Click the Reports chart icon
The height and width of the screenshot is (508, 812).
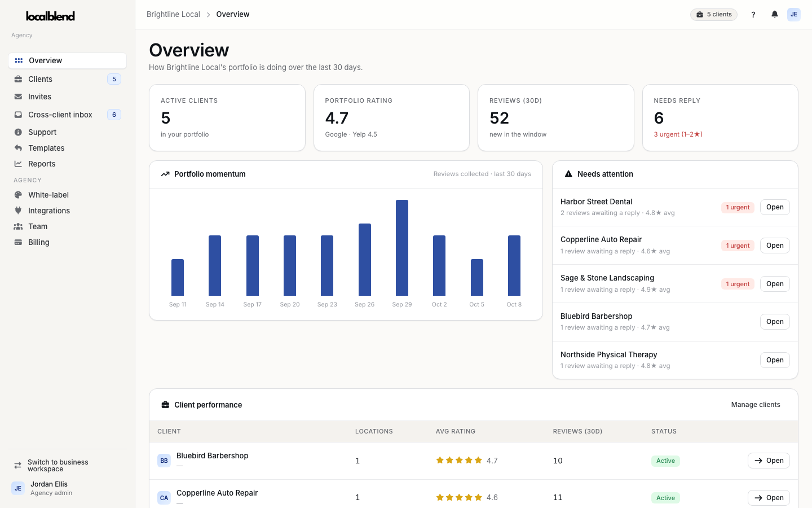point(19,164)
